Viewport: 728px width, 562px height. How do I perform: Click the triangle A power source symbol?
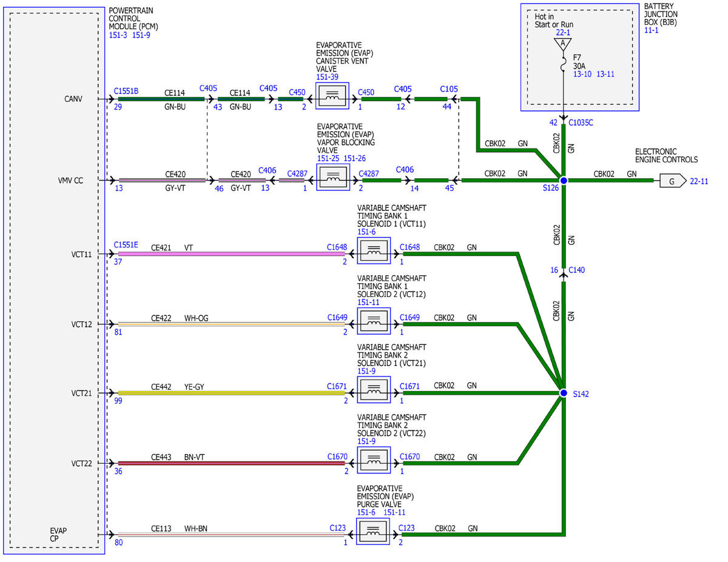coord(564,44)
